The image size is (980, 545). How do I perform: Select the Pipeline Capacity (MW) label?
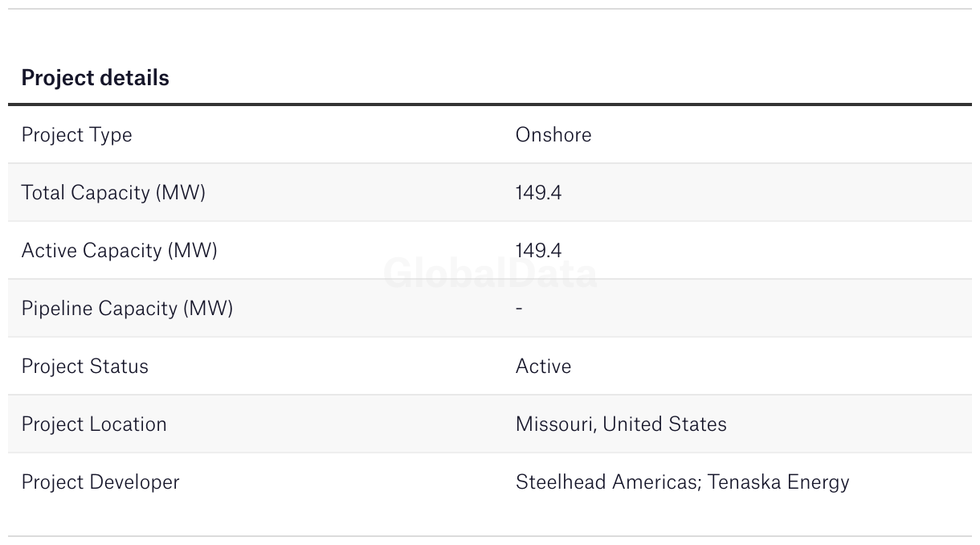(x=127, y=308)
